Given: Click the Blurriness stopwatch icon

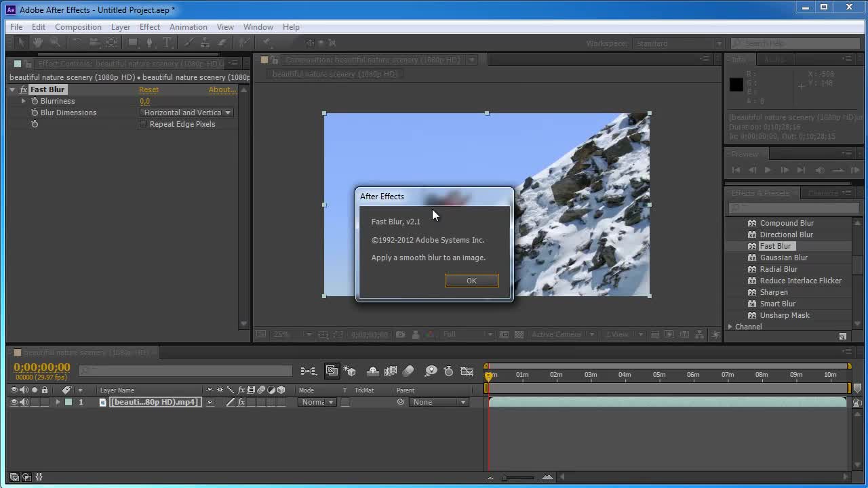Looking at the screenshot, I should click(35, 101).
